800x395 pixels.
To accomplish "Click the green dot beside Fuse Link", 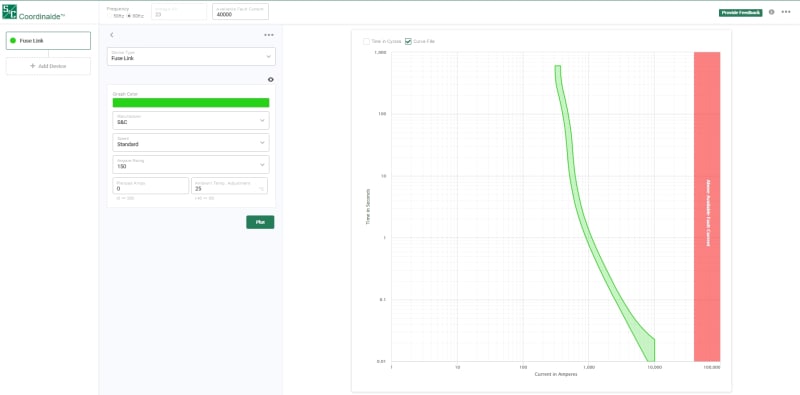I will (13, 40).
